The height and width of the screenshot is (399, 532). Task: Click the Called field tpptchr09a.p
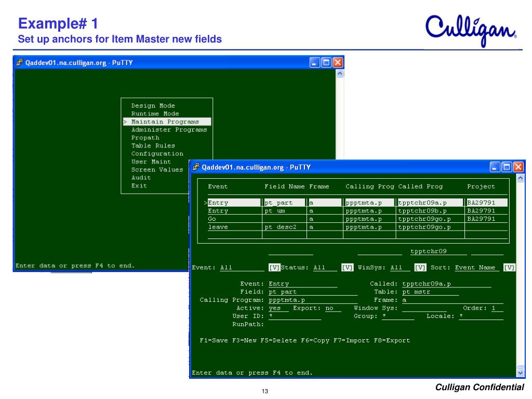click(446, 284)
